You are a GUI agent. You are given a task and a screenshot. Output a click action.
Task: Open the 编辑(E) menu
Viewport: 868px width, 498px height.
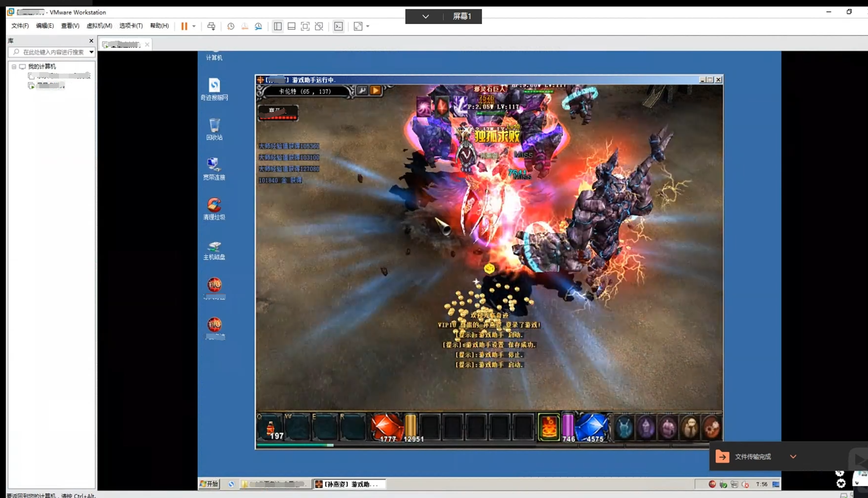pos(45,26)
